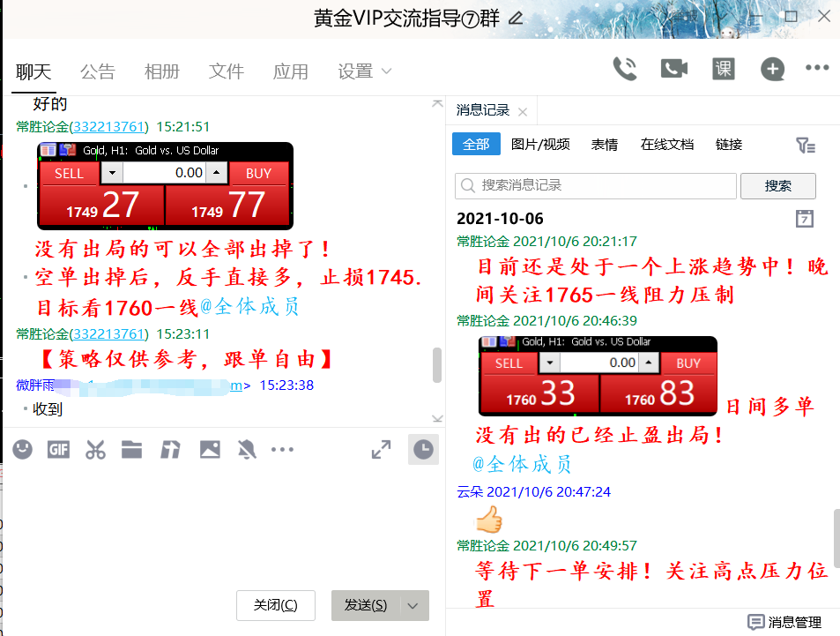Viewport: 840px width, 636px height.
Task: Click the message text area
Action: point(224,526)
